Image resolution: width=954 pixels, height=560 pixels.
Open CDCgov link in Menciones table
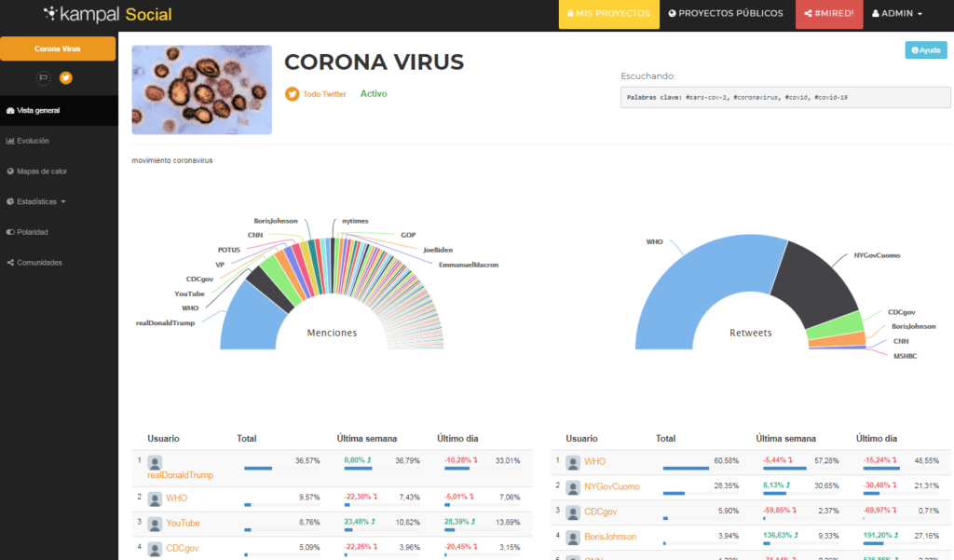coord(183,548)
